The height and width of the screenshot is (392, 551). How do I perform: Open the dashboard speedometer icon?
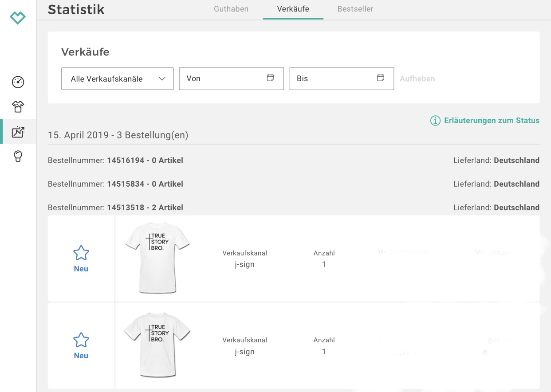[x=18, y=82]
